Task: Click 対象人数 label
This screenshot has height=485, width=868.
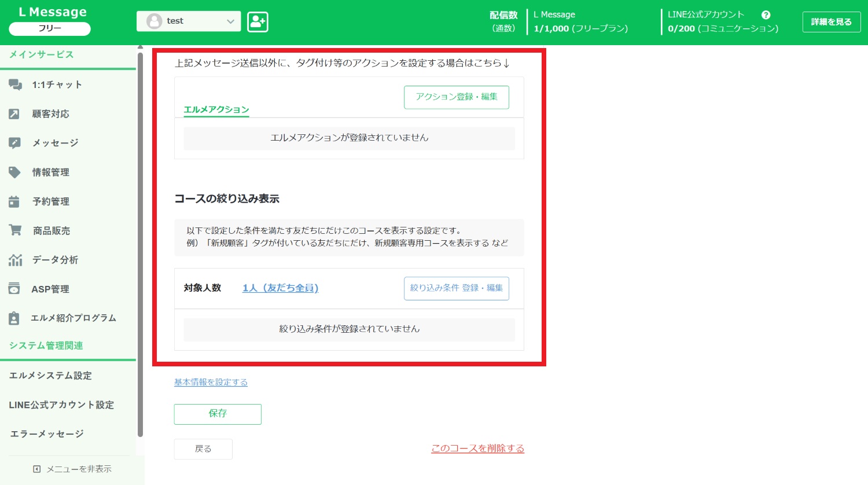Action: (x=203, y=288)
